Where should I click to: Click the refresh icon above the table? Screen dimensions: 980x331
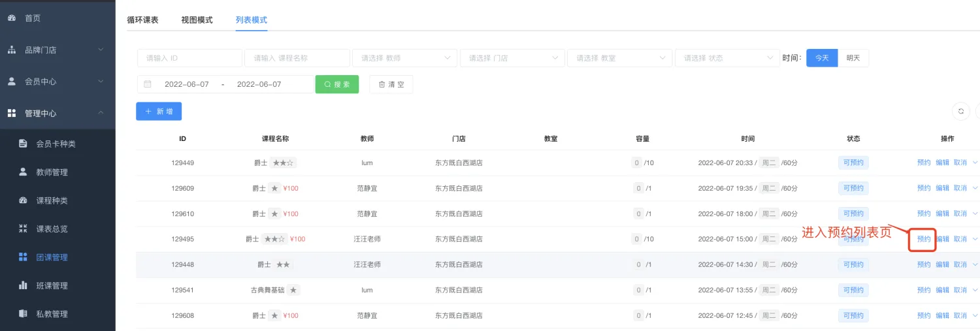point(960,111)
